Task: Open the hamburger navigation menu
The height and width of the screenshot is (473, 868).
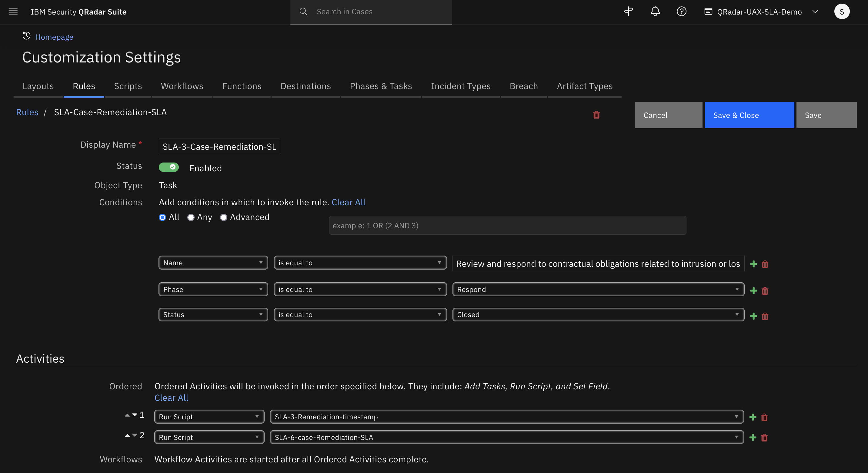Action: [x=13, y=12]
